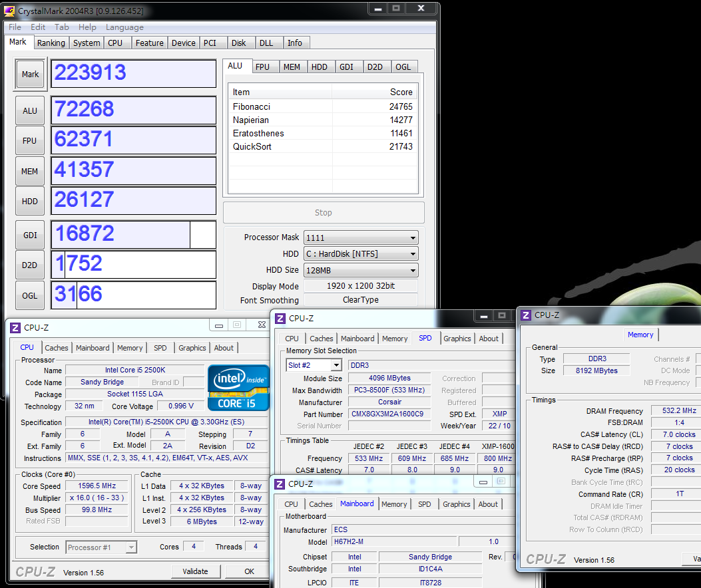This screenshot has width=701, height=588.
Task: Switch to the System tab in CrystalMark
Action: pyautogui.click(x=87, y=43)
